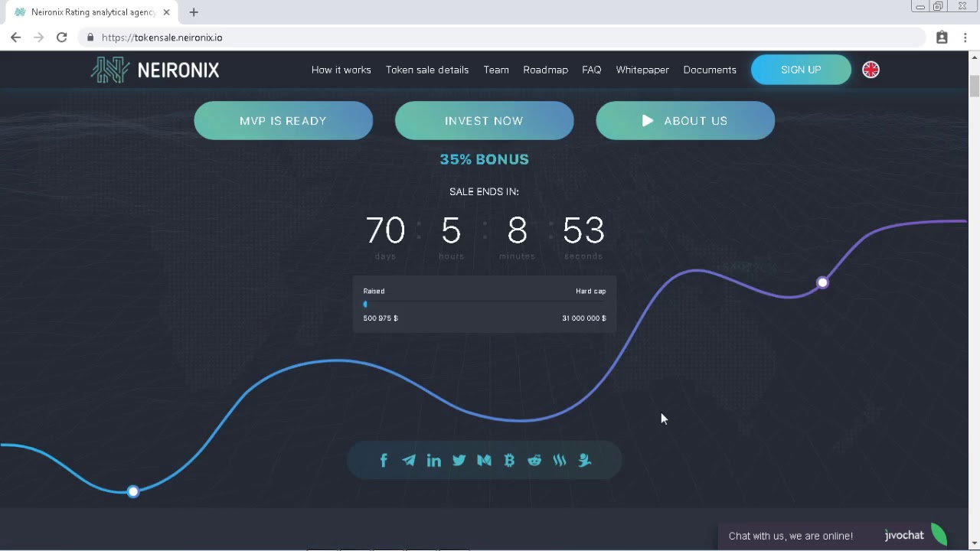980x551 pixels.
Task: Open the LinkedIn social icon
Action: (434, 460)
